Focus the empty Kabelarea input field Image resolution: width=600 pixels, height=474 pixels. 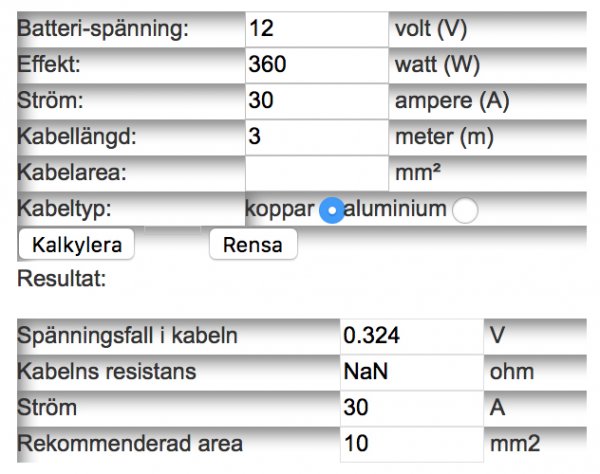[x=315, y=172]
